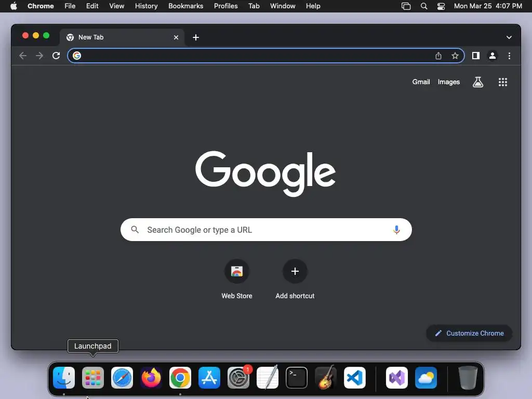Screen dimensions: 532x399
Task: Open the Images link
Action: tap(448, 82)
